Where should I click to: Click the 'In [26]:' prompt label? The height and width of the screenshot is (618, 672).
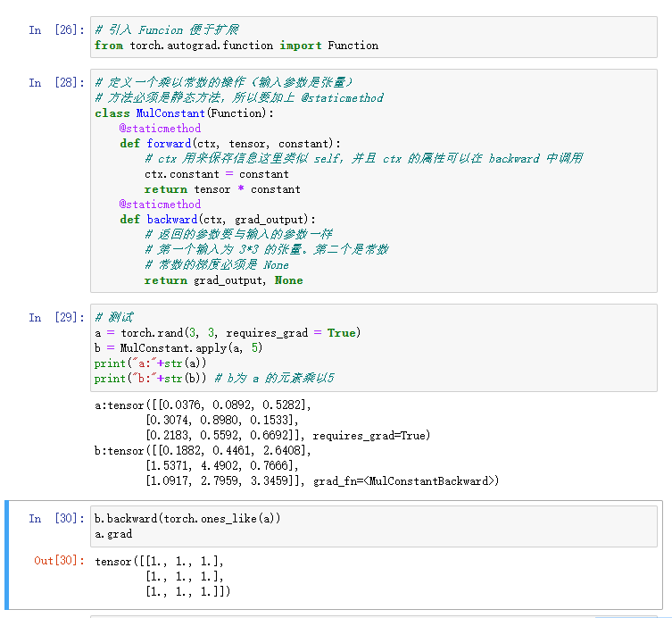(56, 30)
